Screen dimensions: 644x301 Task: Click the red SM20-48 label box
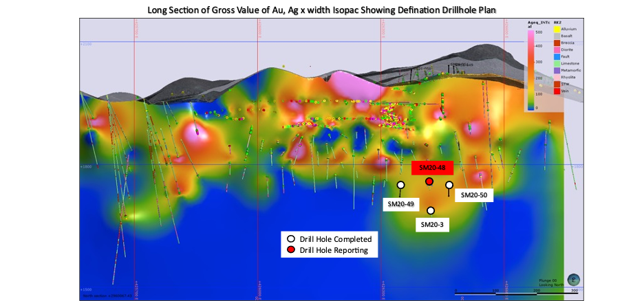click(432, 168)
